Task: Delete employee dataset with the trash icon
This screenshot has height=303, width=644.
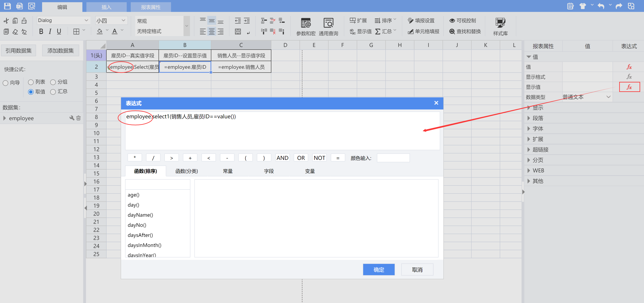Action: coord(79,118)
